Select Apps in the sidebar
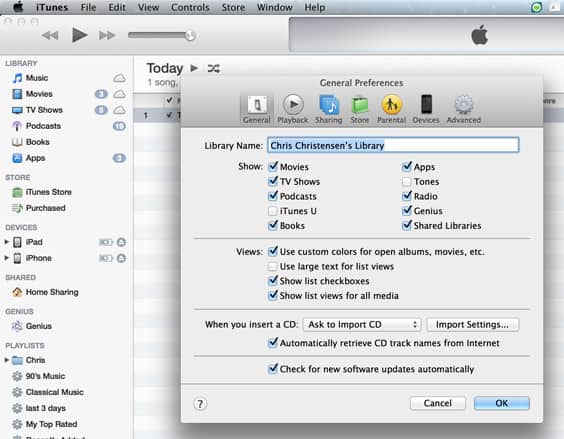This screenshot has height=439, width=564. click(35, 158)
